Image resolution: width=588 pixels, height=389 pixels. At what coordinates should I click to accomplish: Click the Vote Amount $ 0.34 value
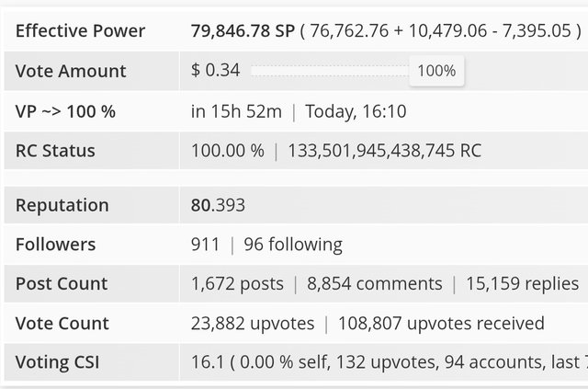tap(215, 70)
